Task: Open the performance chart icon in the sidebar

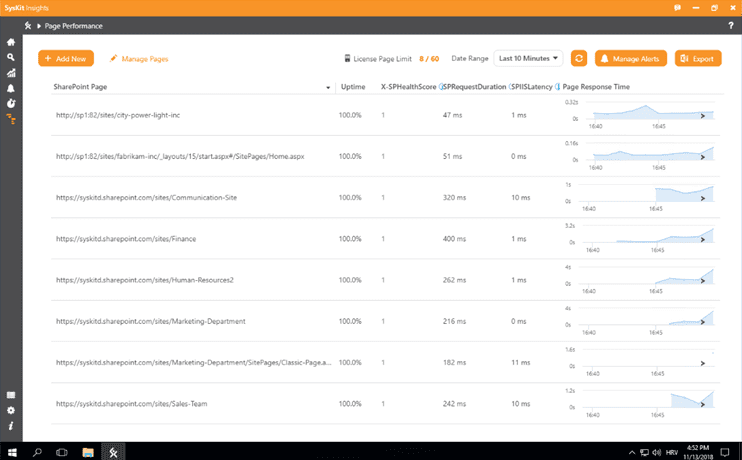Action: coord(11,73)
